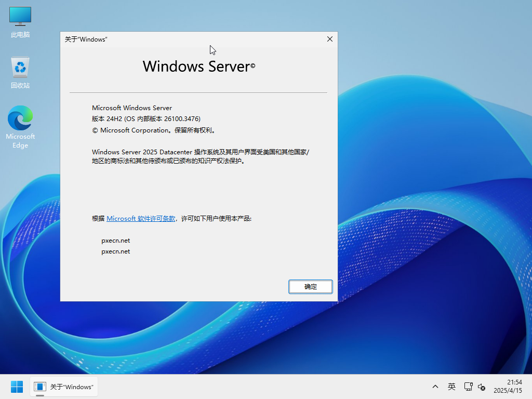Screen dimensions: 532x399
Task: Launch the Microsoft Edge desktop shortcut
Action: point(20,127)
